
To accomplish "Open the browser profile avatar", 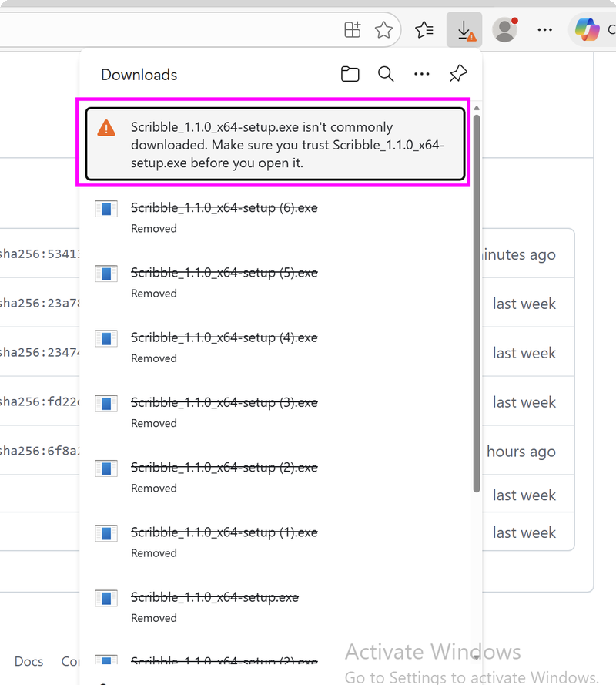I will point(504,30).
